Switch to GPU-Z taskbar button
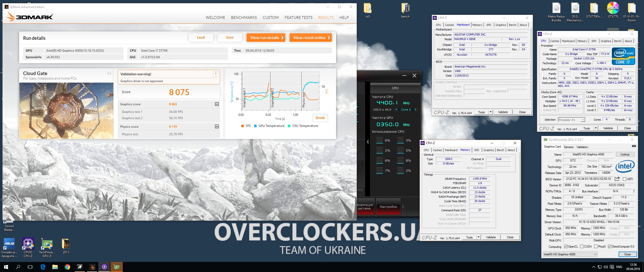Viewport: 644px width, 272px height. tap(117, 267)
